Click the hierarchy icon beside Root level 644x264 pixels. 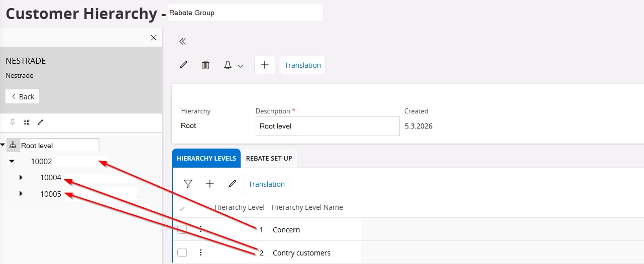coord(13,145)
